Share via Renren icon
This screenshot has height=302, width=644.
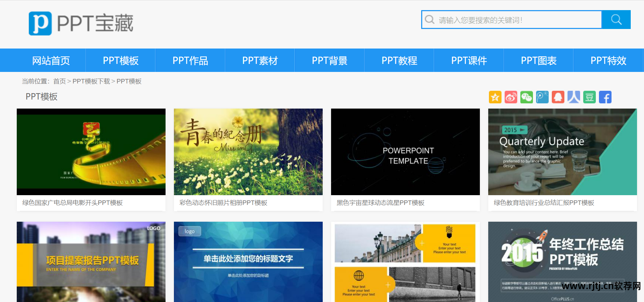click(x=573, y=97)
